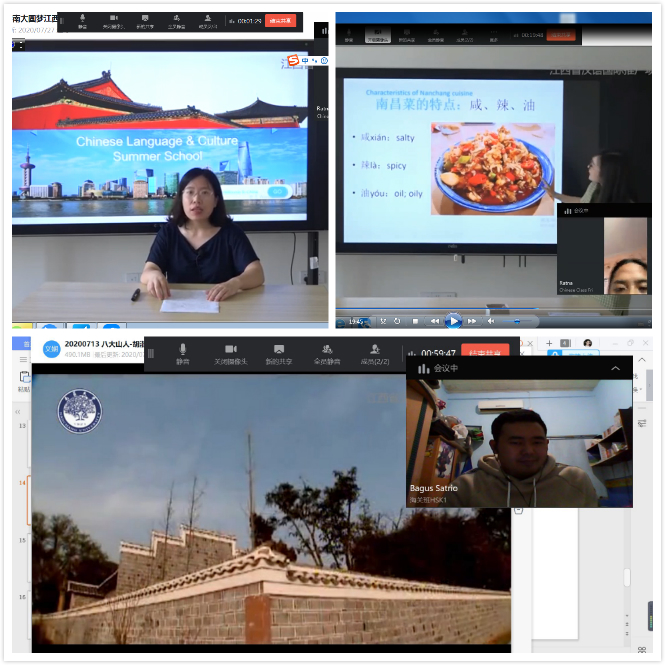Add a new tab with plus icon
This screenshot has width=665, height=665.
549,343
